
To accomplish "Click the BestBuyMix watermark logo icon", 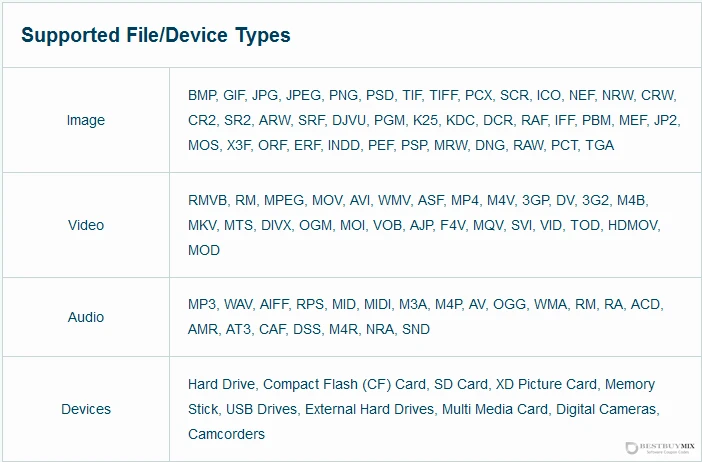I will click(631, 448).
